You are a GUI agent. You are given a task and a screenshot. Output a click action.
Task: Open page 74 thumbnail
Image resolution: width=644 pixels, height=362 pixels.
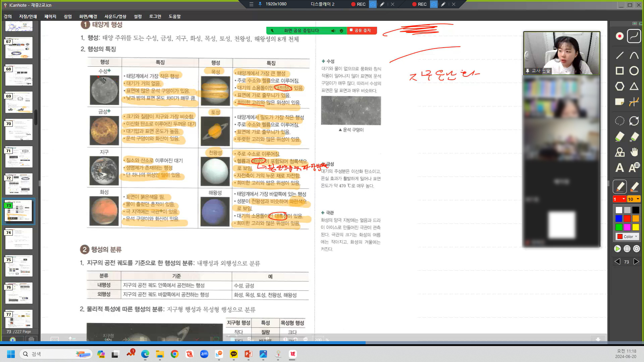[x=19, y=239]
